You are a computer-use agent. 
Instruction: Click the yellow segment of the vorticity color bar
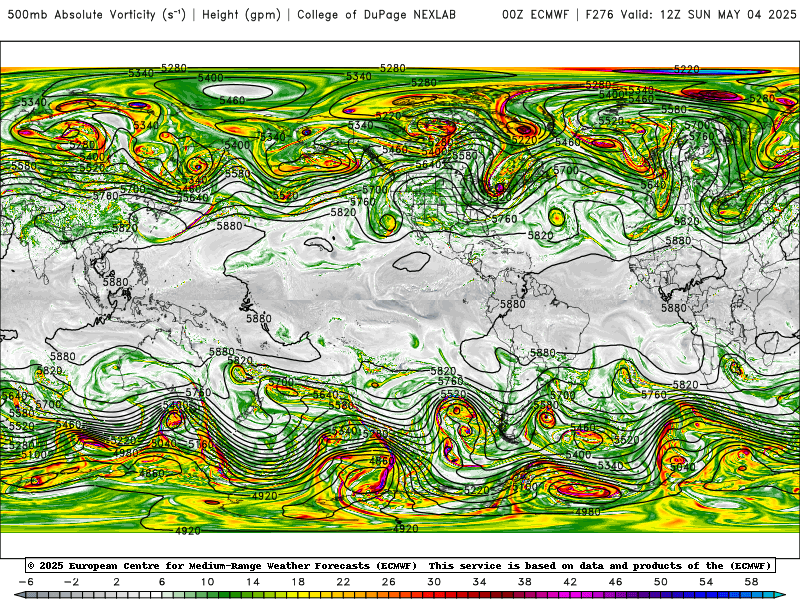[x=304, y=595]
